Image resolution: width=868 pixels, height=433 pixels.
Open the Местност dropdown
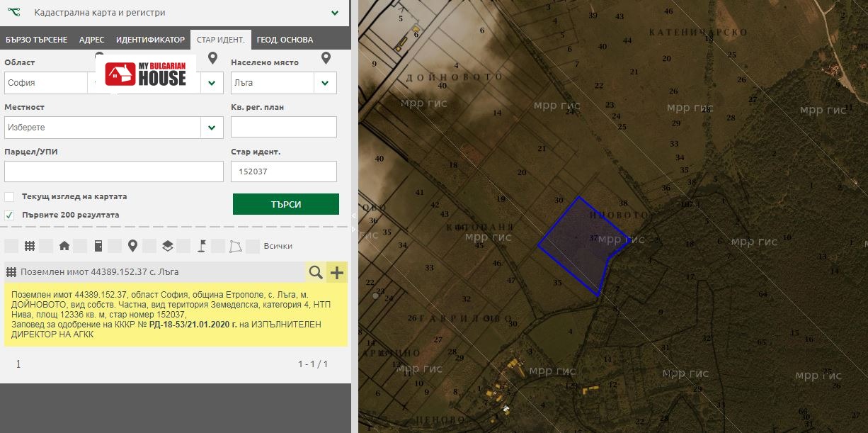tap(211, 128)
